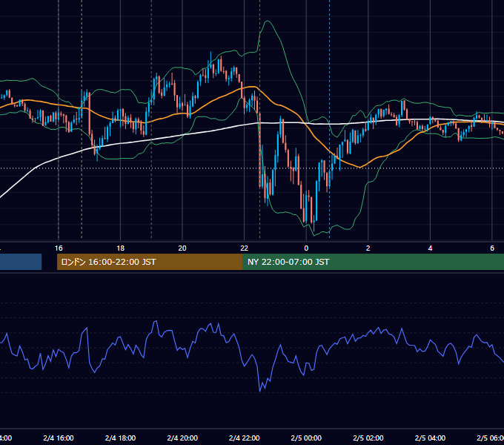Click the 2/4 22:00 label on lower axis

[245, 438]
